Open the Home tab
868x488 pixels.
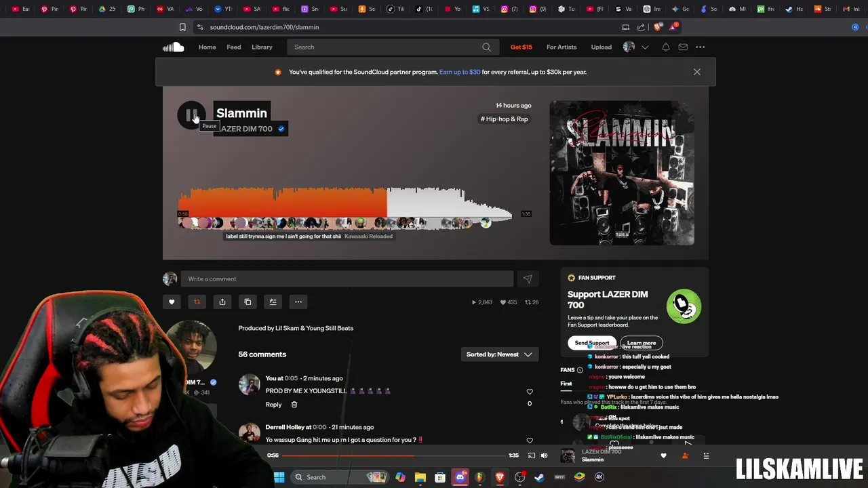207,47
